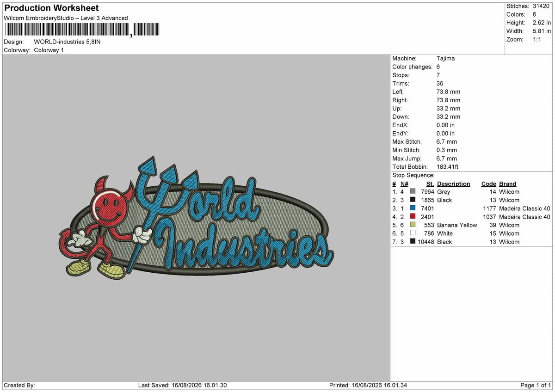Click the height value '2.62 in'
Image resolution: width=555 pixels, height=392 pixels.
542,23
